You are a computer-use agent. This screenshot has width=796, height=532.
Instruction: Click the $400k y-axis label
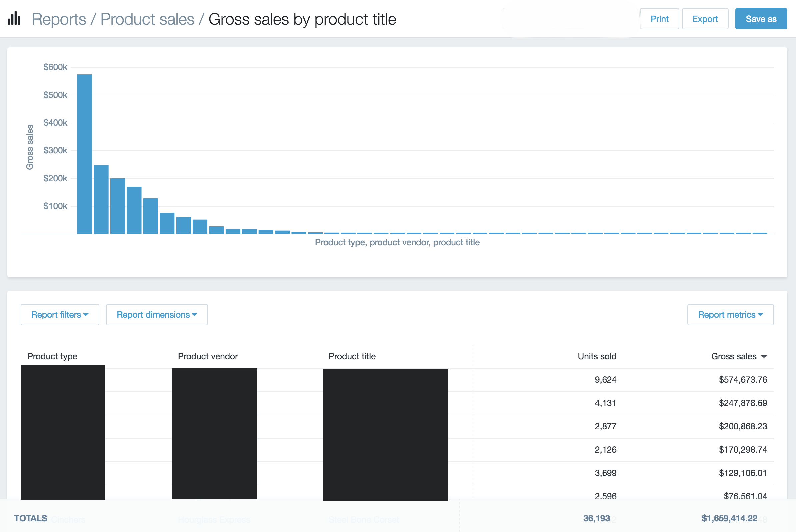coord(55,122)
